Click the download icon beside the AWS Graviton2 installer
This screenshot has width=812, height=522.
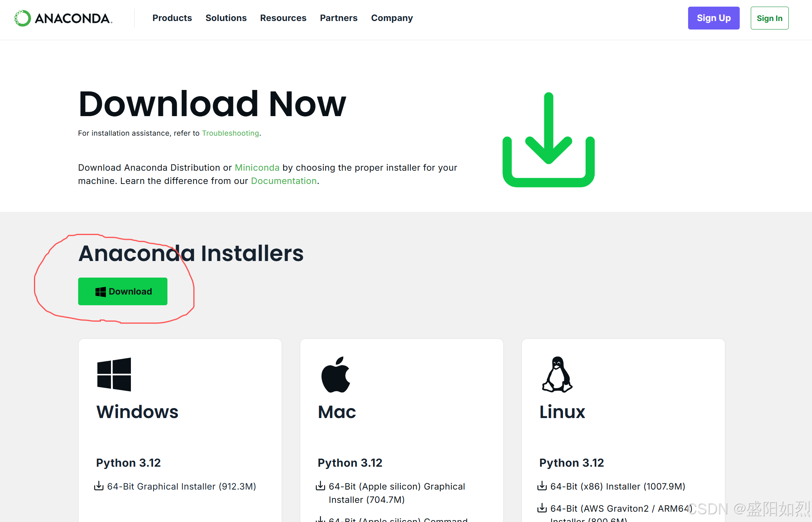[x=542, y=508]
